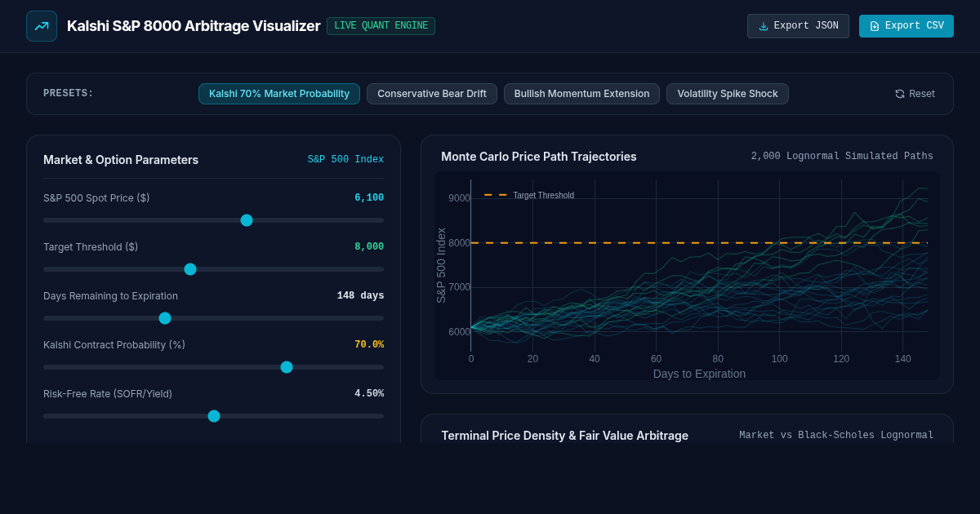
Task: Select the Kalshi 70% Market Probability preset
Action: [x=279, y=94]
